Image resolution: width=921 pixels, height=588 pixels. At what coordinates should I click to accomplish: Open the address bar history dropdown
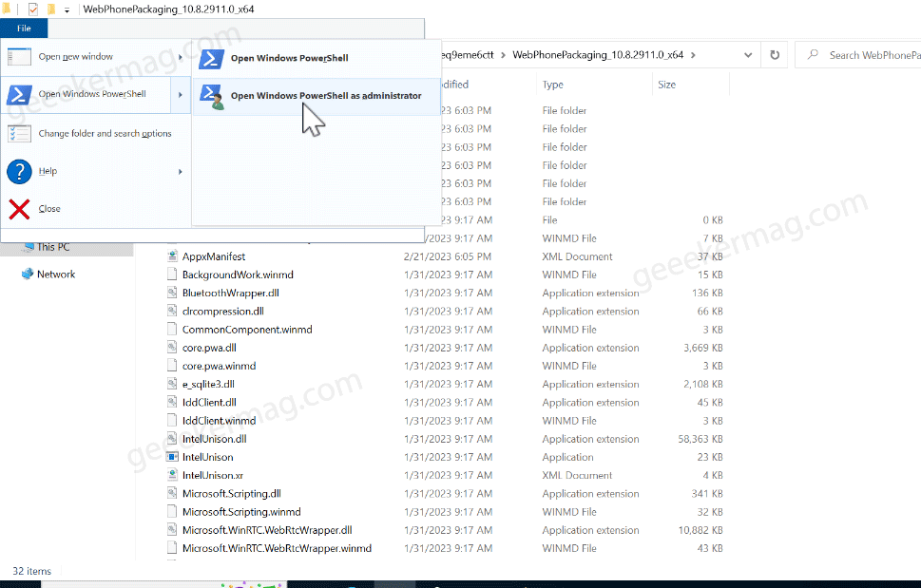(x=748, y=55)
